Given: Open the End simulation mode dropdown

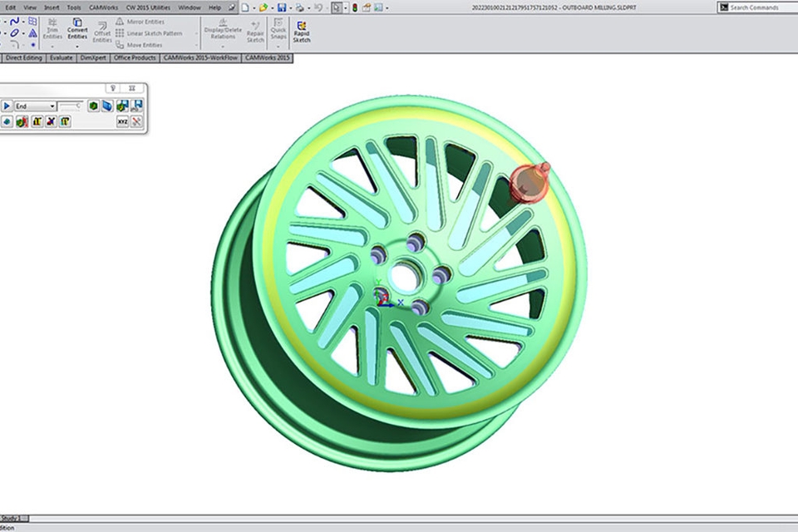Looking at the screenshot, I should coord(52,106).
